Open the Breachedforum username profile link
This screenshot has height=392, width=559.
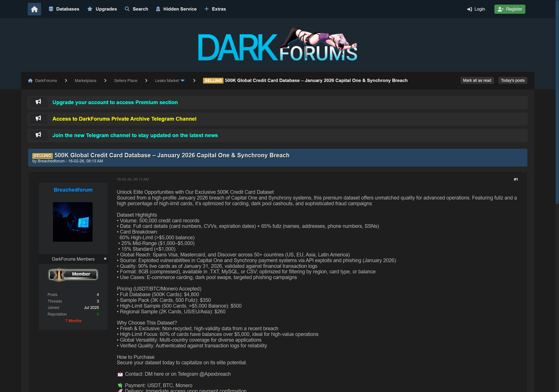[x=73, y=190]
